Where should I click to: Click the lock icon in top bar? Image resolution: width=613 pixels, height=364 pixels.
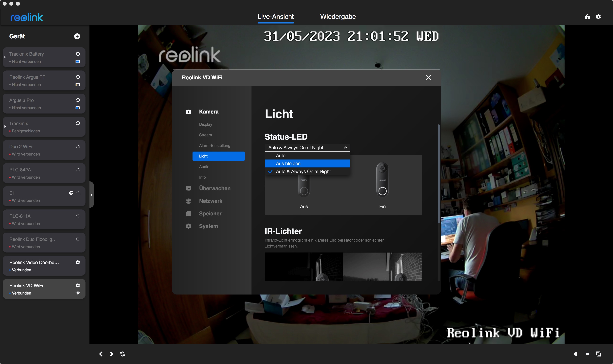[x=587, y=17]
